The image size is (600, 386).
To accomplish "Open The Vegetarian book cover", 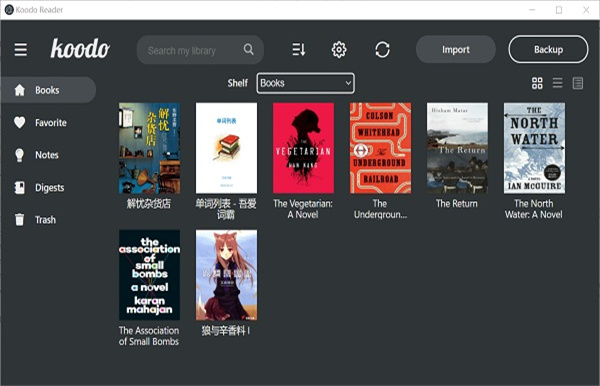I will (x=303, y=148).
